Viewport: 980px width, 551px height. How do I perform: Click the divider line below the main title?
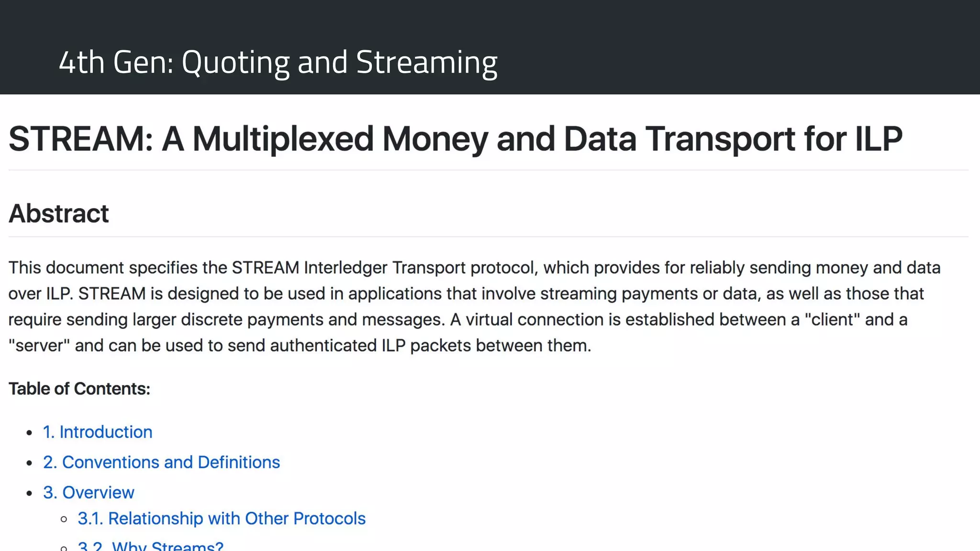click(x=488, y=170)
